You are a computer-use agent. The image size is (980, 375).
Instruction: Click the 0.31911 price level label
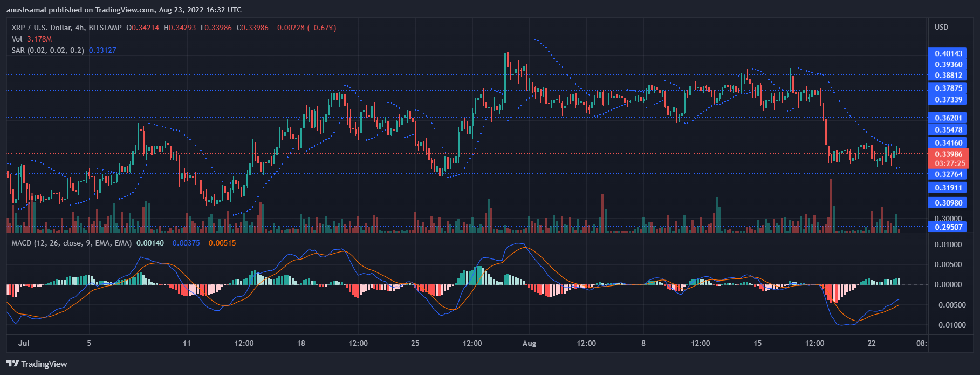[947, 188]
